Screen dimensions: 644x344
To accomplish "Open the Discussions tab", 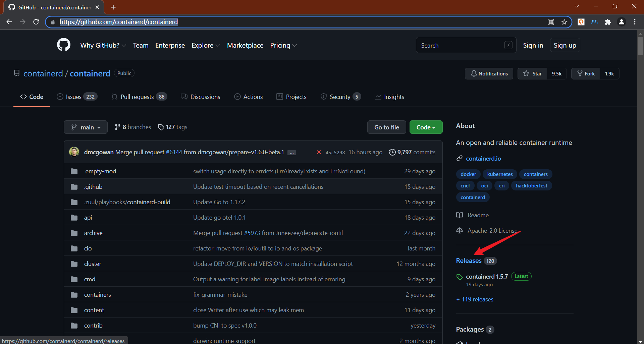I will [200, 97].
